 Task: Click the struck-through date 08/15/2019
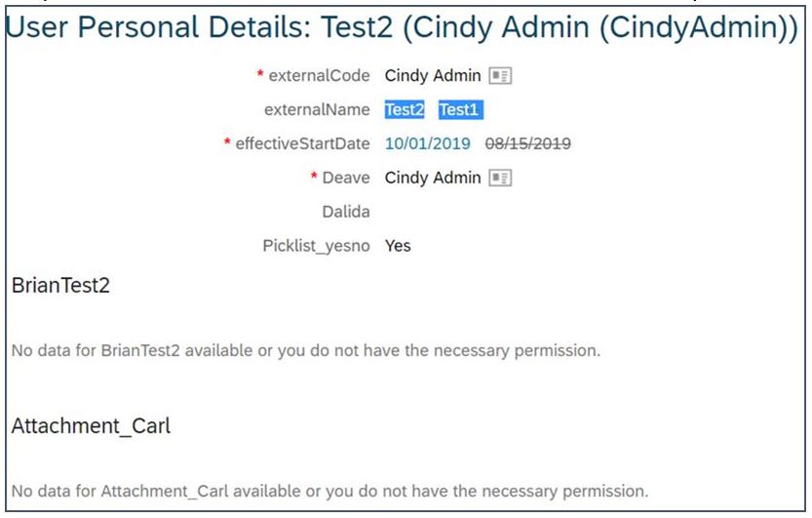pos(527,143)
